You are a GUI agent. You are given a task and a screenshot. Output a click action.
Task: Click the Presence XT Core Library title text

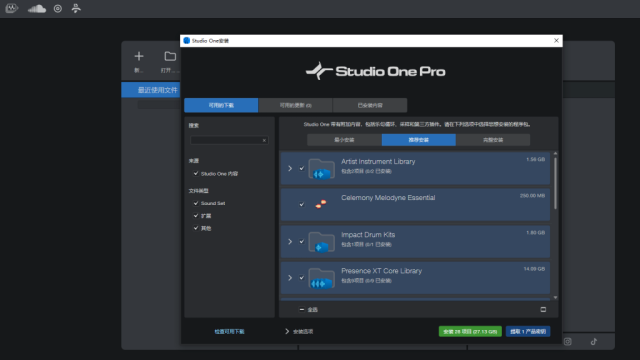[x=382, y=271]
